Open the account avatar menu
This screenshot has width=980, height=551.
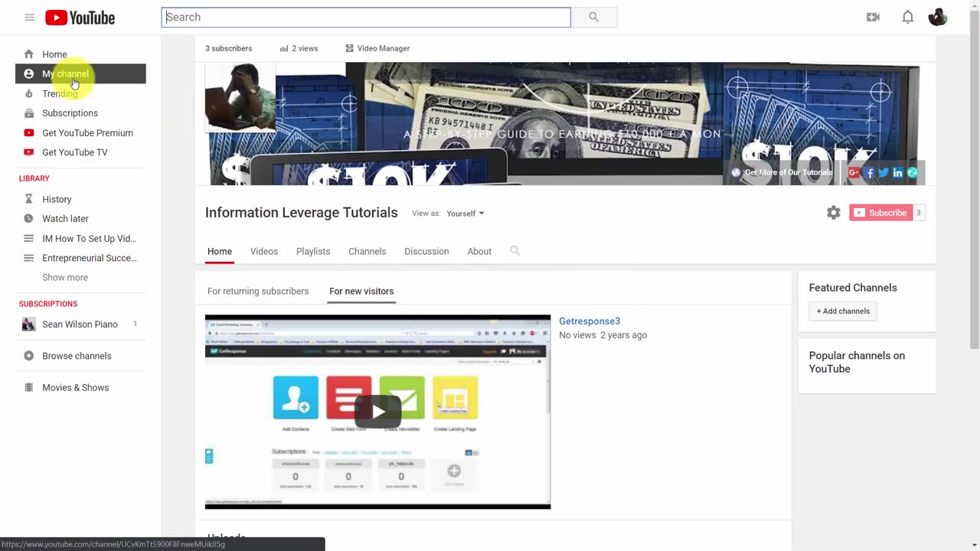point(938,17)
